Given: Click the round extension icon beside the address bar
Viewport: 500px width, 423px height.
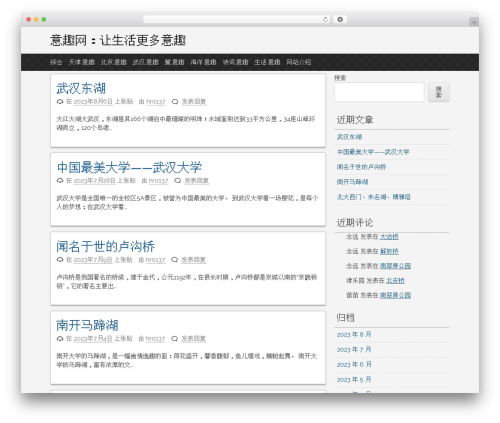Looking at the screenshot, I should 340,19.
